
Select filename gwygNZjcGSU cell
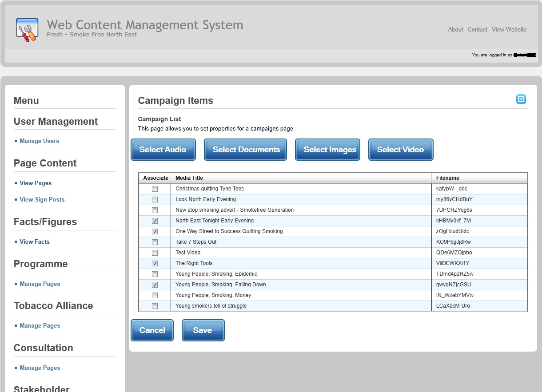(x=479, y=285)
